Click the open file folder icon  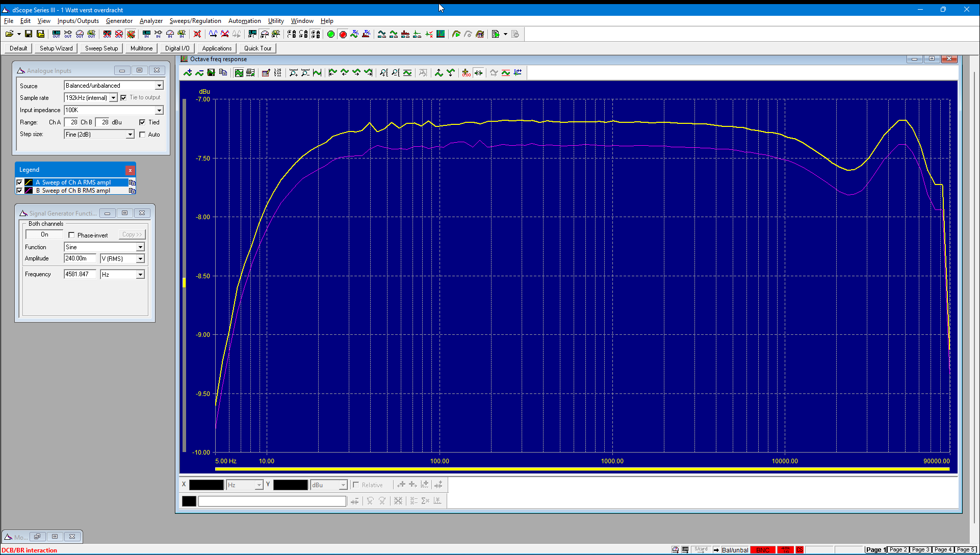coord(9,34)
